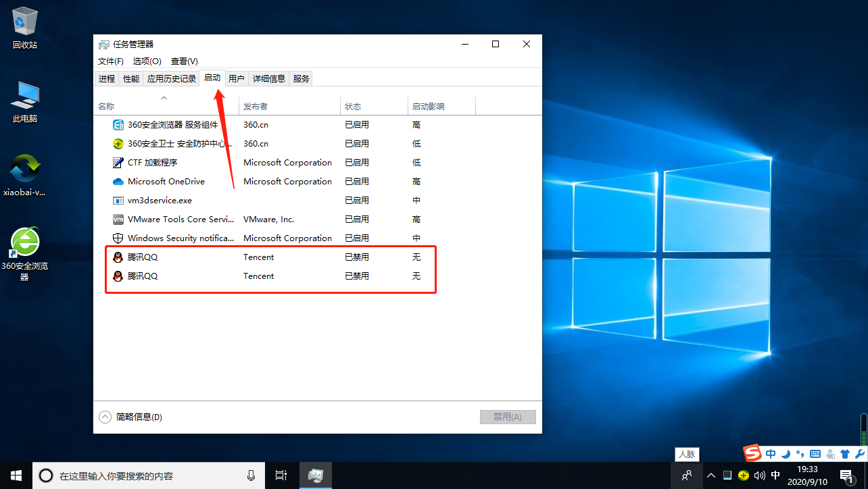This screenshot has width=868, height=489.
Task: Select the 360安全浏览器 服务组件 startup entry icon
Action: click(118, 125)
